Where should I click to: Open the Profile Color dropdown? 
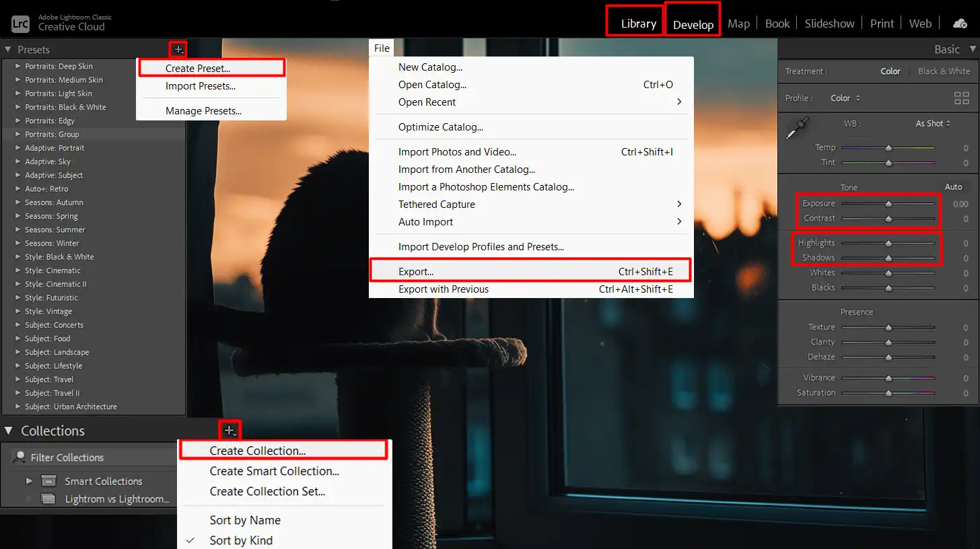845,98
